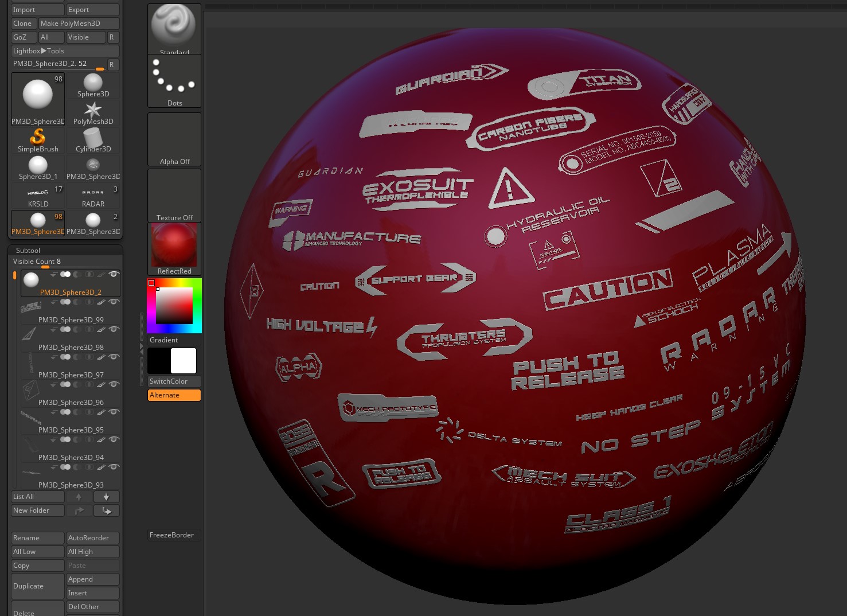
Task: Click the subtract mode icon on PM3D_Sphere3D_99
Action: 77,302
